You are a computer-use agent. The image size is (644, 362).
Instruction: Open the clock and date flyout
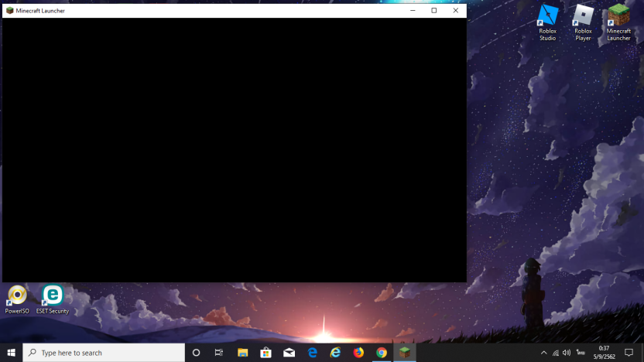tap(604, 353)
